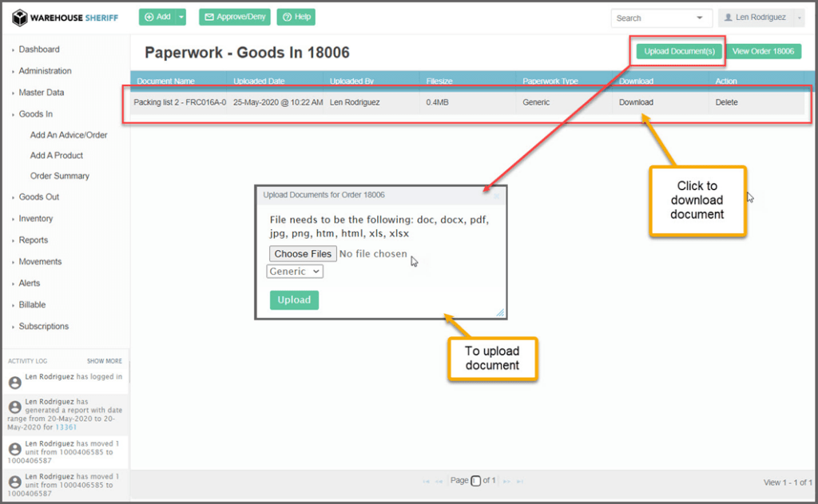Expand the Inventory sidebar menu
Screen dimensions: 818x504
coord(36,218)
